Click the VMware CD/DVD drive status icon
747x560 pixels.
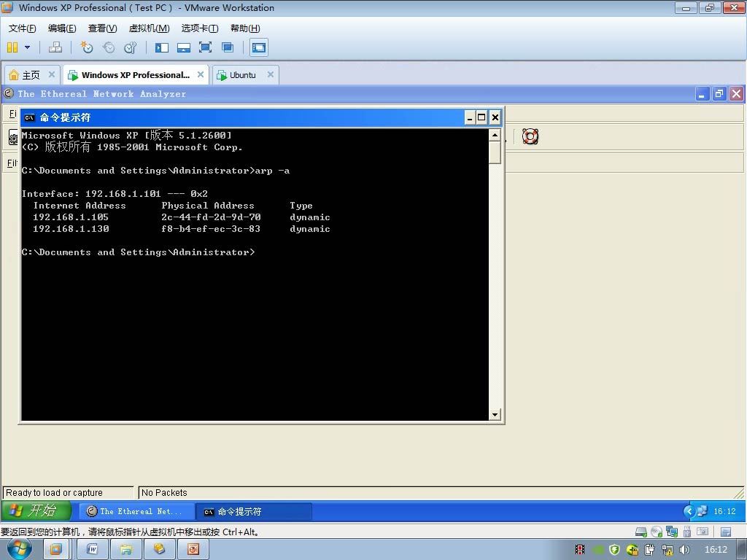pyautogui.click(x=657, y=532)
